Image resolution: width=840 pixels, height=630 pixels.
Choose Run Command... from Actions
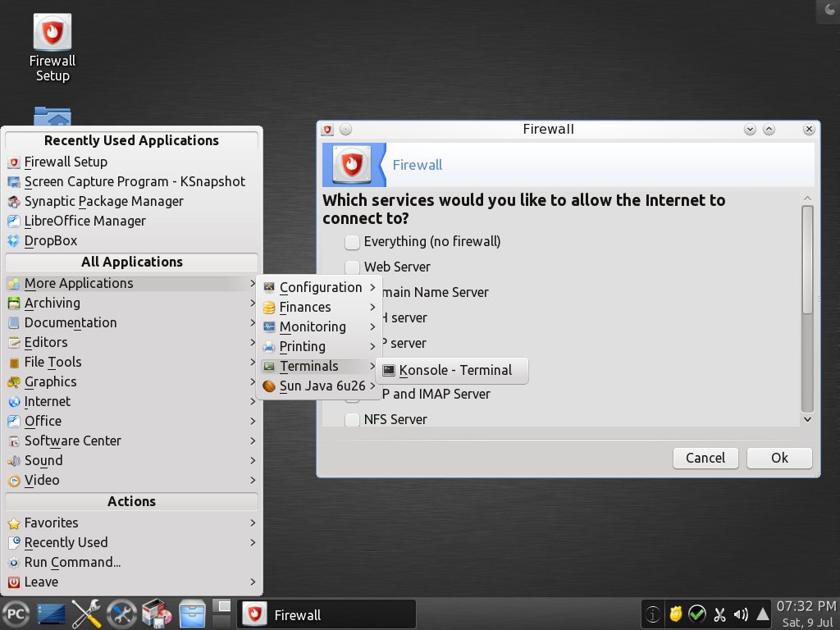[132, 562]
